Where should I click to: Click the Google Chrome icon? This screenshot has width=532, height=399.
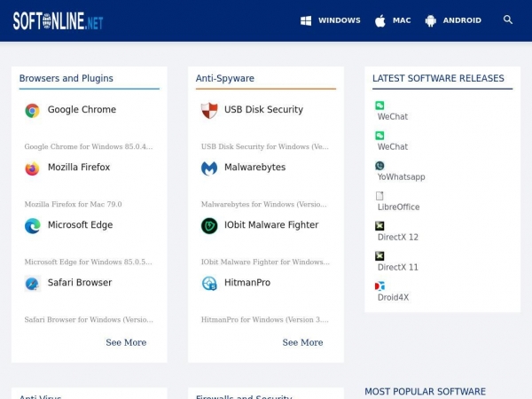[32, 110]
